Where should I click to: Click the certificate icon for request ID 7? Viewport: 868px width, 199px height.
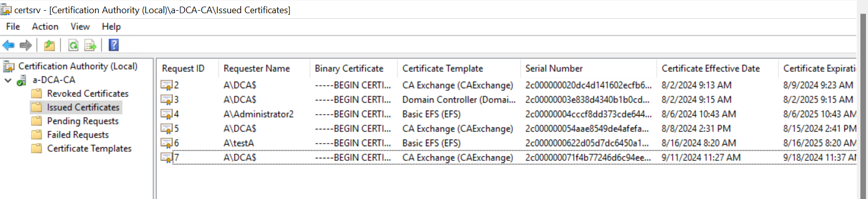167,158
